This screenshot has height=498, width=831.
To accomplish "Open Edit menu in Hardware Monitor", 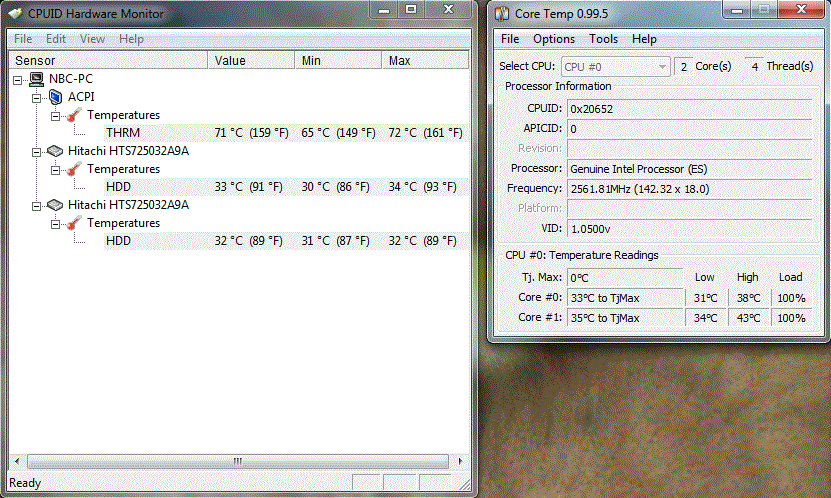I will tap(56, 39).
